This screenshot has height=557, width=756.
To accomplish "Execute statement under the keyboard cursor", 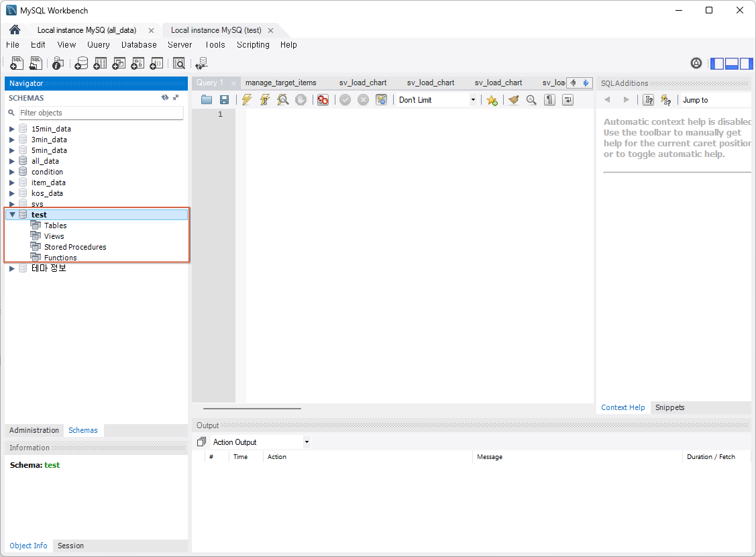I will (x=265, y=100).
